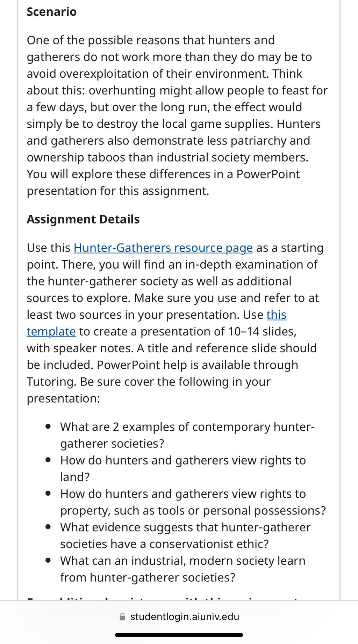Click the Scenario heading
The width and height of the screenshot is (358, 644).
52,12
